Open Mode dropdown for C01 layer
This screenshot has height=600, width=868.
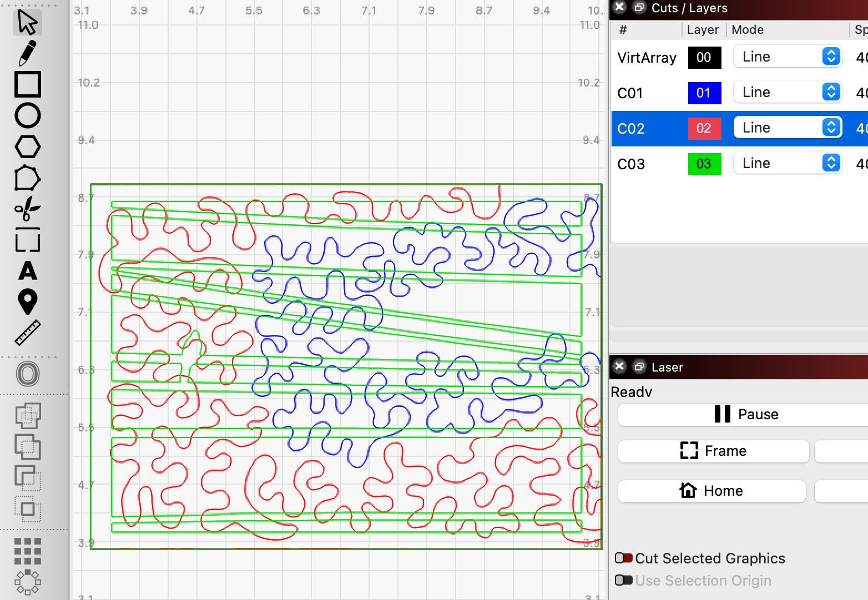point(788,93)
